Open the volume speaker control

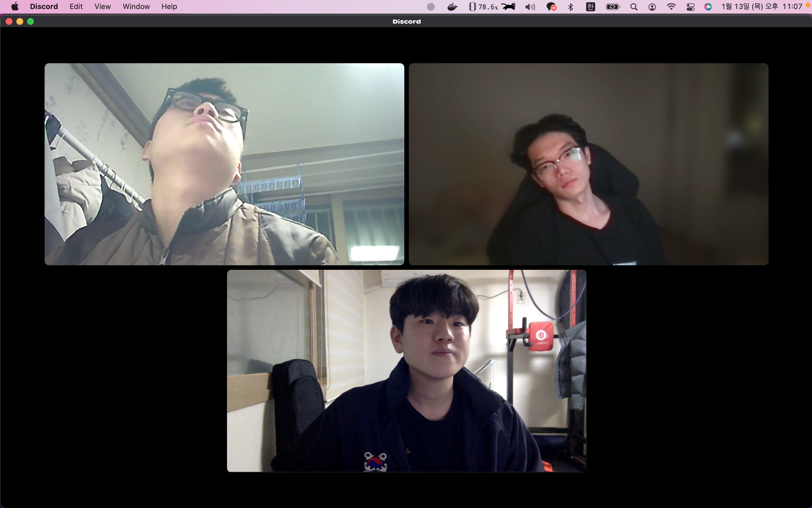tap(530, 7)
